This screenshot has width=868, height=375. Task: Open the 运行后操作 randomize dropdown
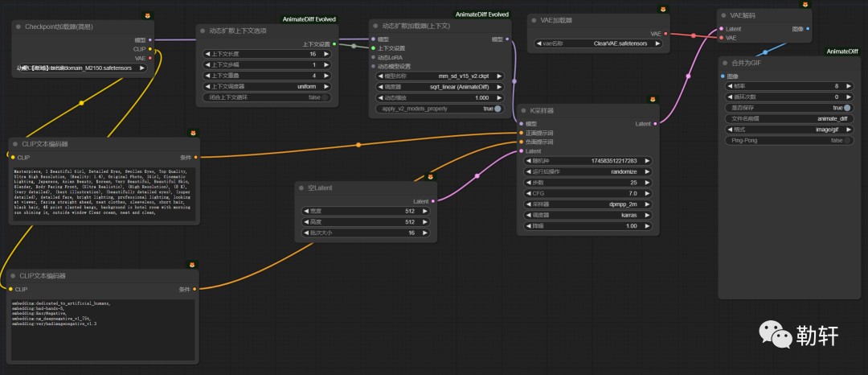pos(588,171)
